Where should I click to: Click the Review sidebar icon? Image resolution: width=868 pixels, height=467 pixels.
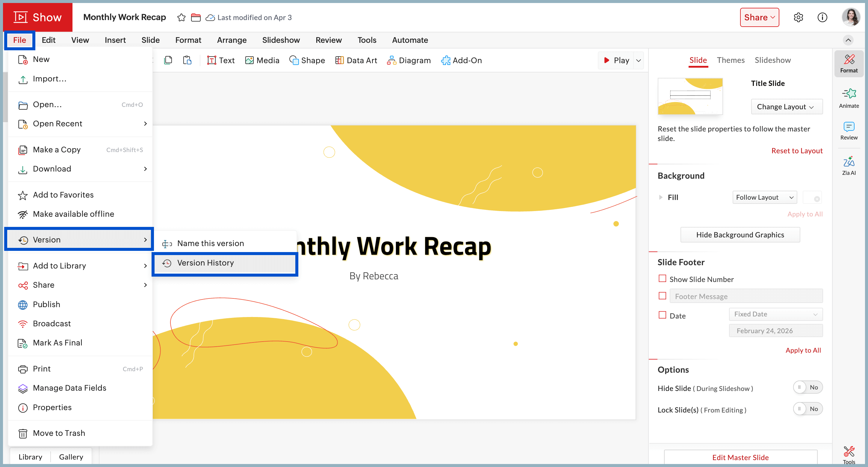pos(849,130)
